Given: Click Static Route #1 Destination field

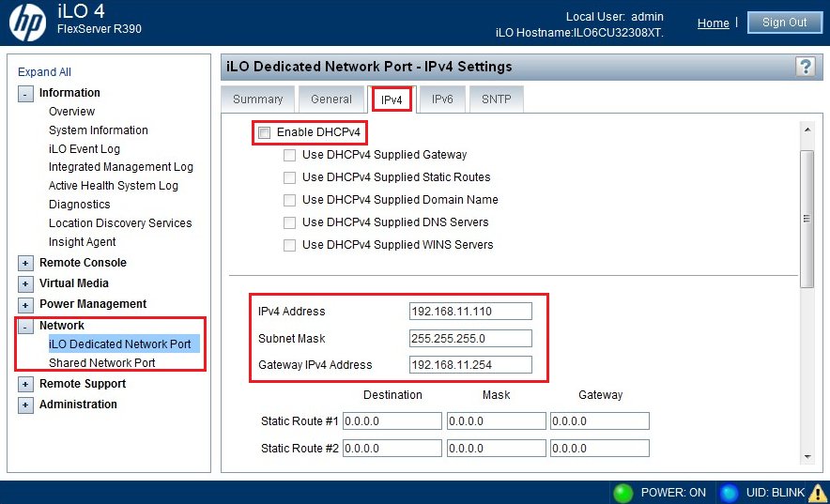Looking at the screenshot, I should point(392,421).
